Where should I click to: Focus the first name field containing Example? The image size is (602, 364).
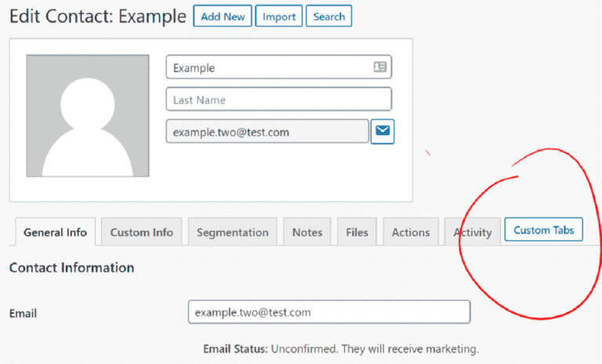pyautogui.click(x=279, y=67)
